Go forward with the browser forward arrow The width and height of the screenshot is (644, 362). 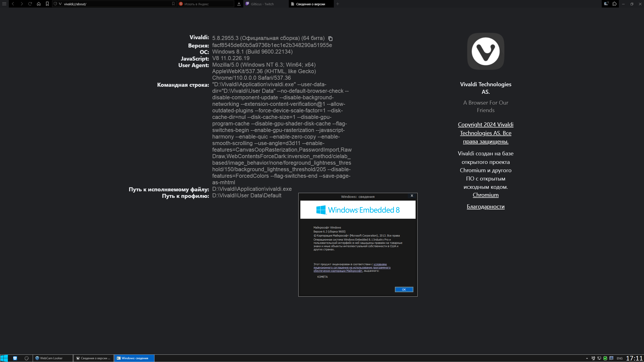22,4
